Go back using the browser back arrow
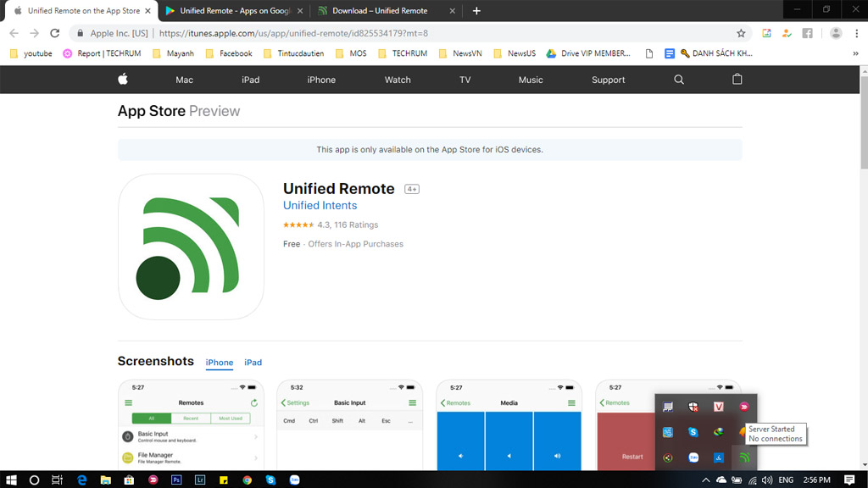 (14, 33)
